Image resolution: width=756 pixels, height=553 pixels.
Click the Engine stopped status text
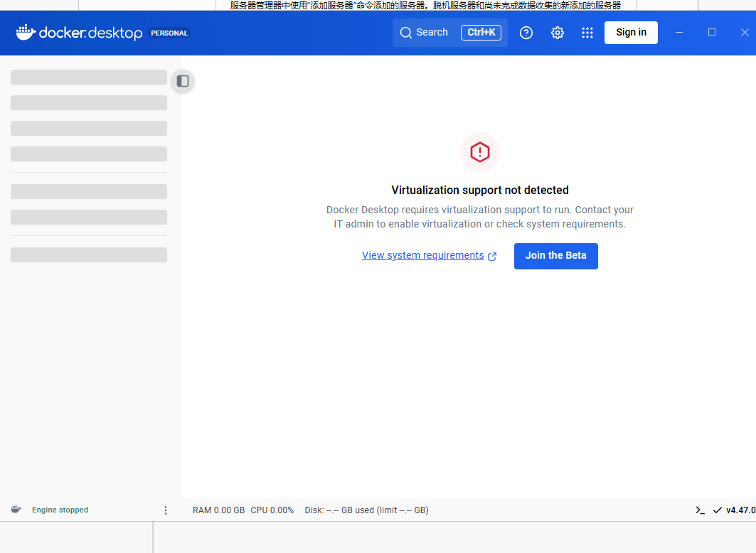tap(60, 510)
